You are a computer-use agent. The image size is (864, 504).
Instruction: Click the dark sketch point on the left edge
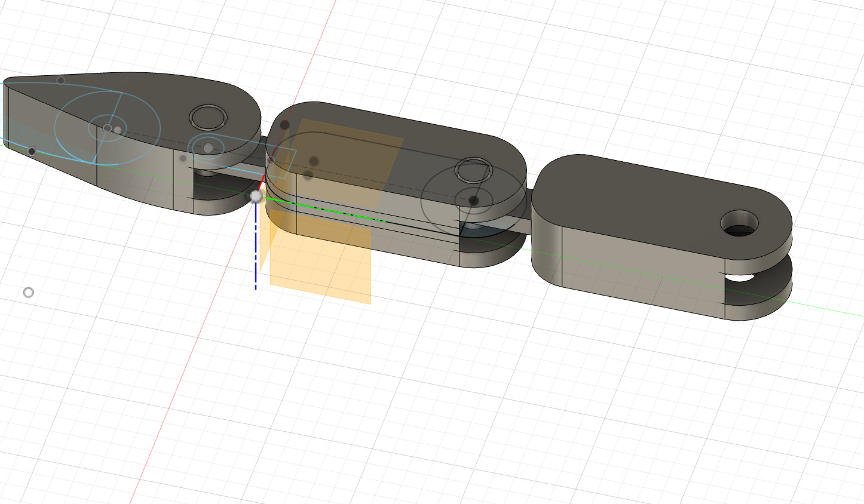pyautogui.click(x=30, y=151)
